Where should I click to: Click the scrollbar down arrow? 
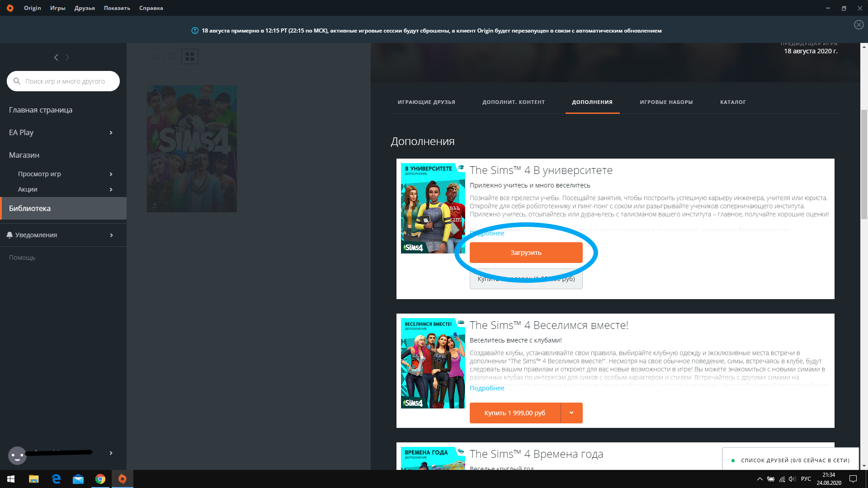coord(864,466)
